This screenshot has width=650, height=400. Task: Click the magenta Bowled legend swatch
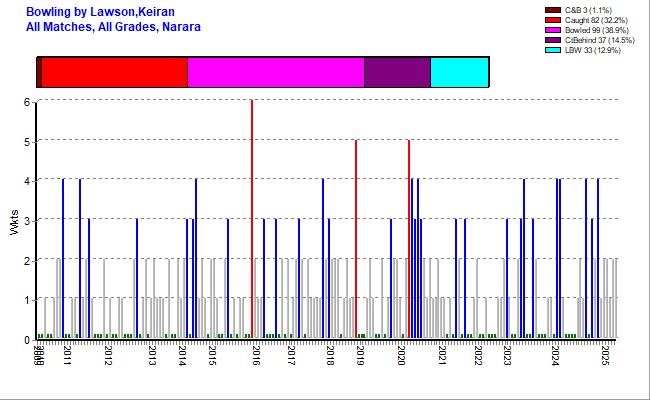pyautogui.click(x=553, y=30)
